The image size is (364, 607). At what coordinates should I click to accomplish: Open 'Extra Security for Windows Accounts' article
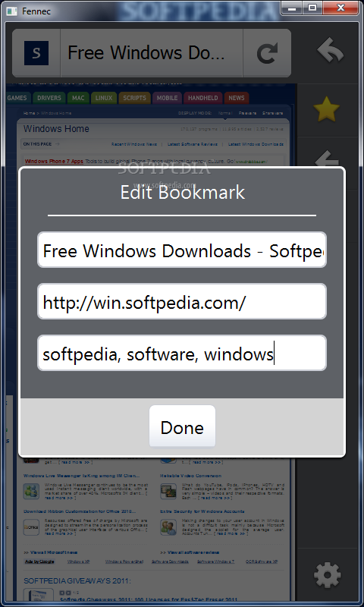[202, 511]
